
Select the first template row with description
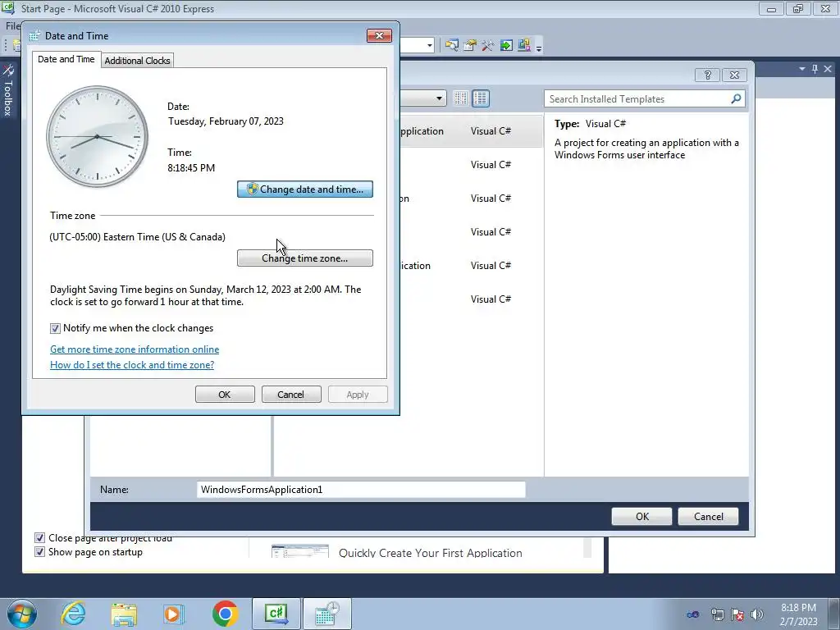(472, 131)
